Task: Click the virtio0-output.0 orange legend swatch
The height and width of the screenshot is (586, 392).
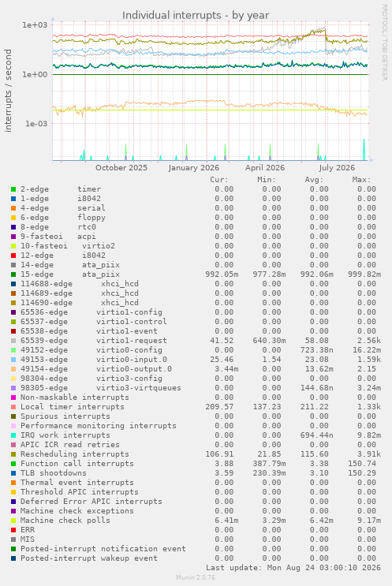Action: [x=13, y=369]
